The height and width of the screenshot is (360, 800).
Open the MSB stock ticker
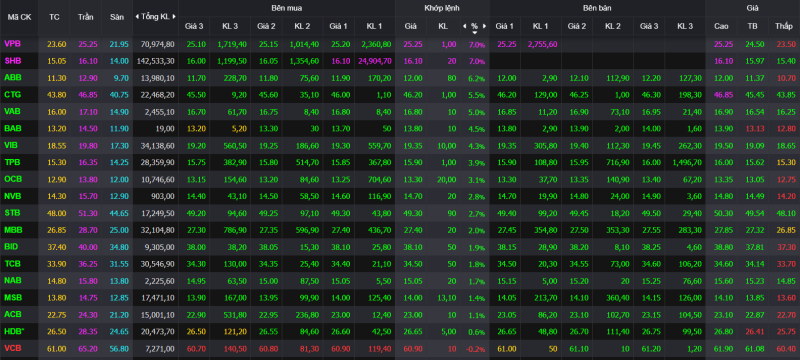(12, 297)
